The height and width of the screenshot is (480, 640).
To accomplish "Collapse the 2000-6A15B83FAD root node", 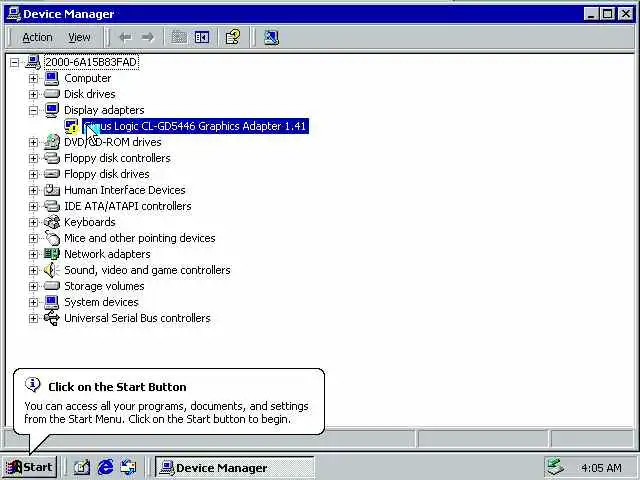I will (15, 62).
